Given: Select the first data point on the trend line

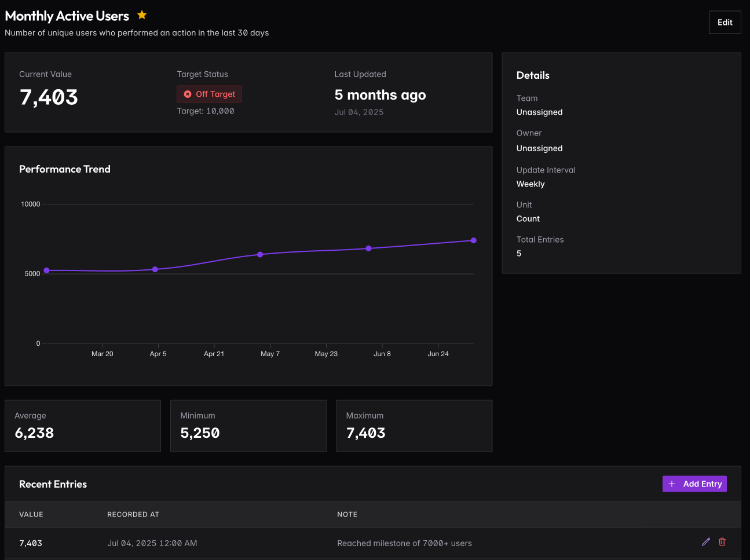Looking at the screenshot, I should pyautogui.click(x=47, y=270).
